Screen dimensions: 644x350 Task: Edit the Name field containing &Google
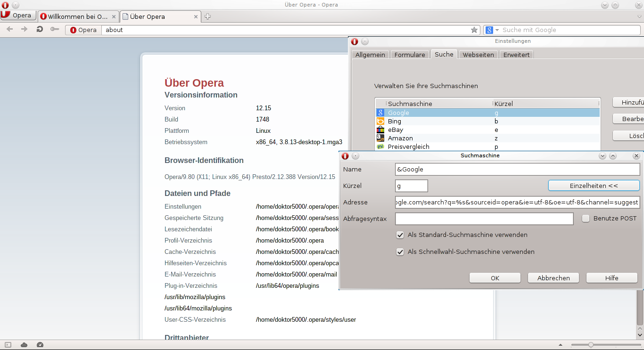pos(517,169)
